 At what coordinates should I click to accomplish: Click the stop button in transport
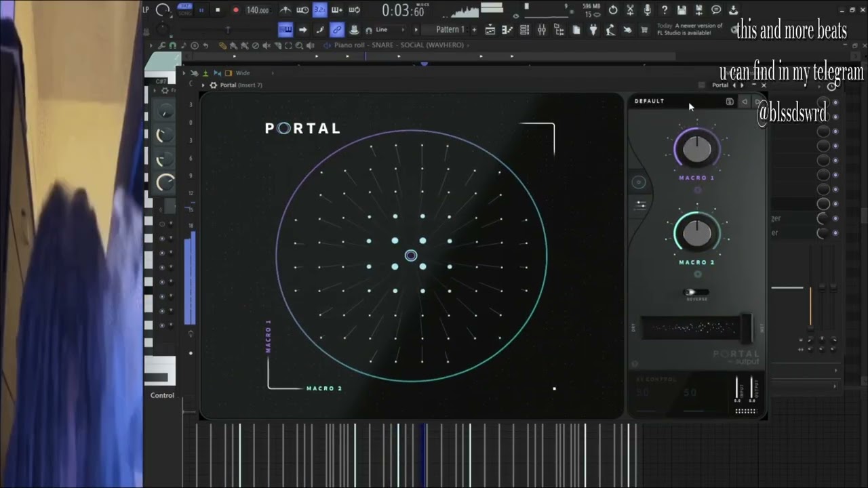pyautogui.click(x=218, y=10)
